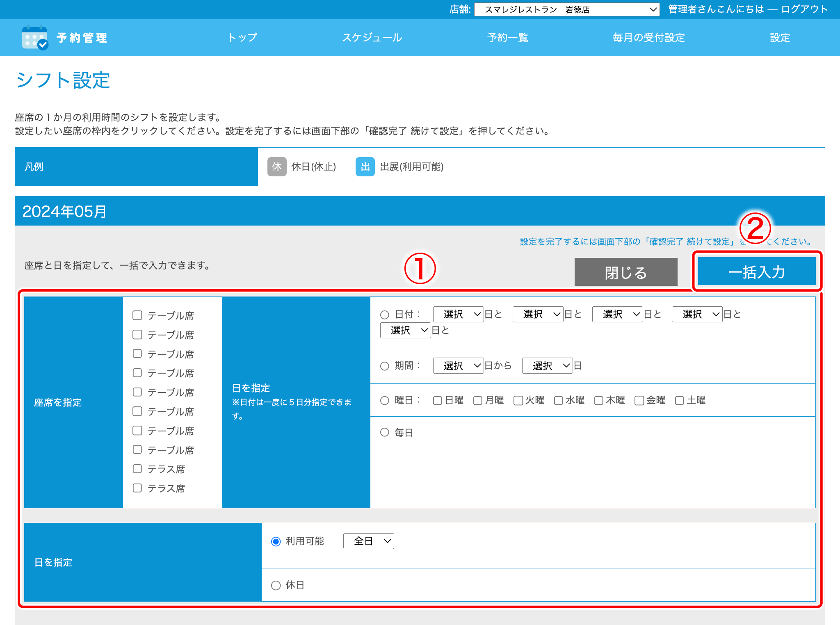Open the fourth 日付 選択 dropdown

click(x=697, y=315)
